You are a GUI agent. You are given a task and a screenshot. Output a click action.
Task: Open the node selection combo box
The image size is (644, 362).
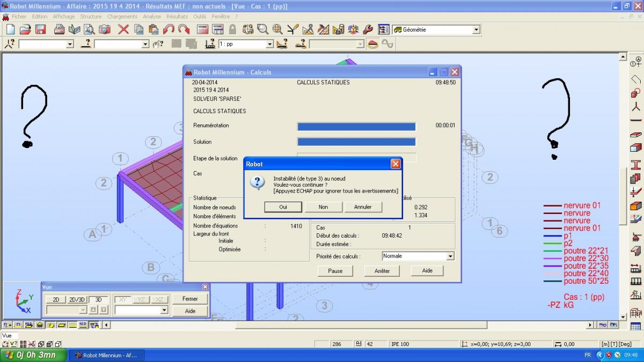click(x=70, y=44)
